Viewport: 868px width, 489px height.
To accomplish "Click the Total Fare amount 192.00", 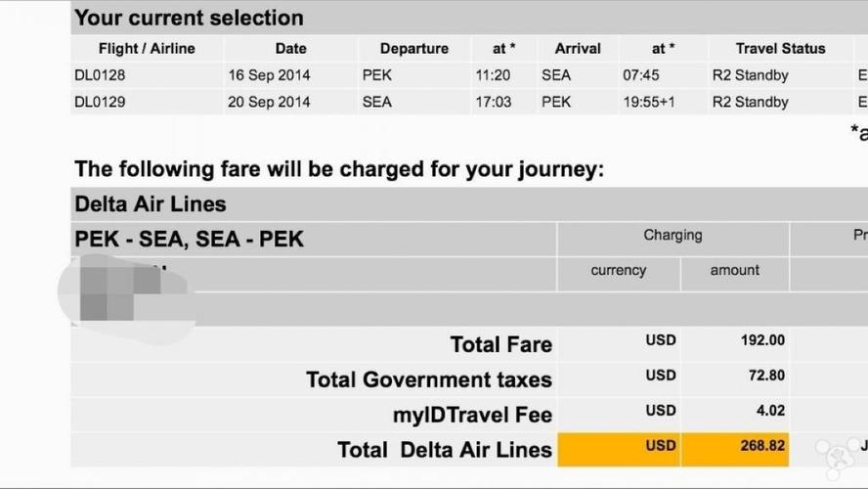I will tap(762, 340).
